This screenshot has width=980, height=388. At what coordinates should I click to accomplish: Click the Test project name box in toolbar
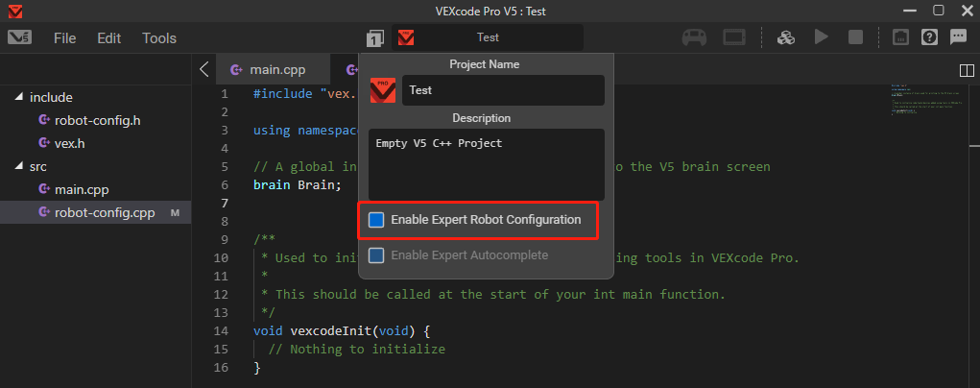[x=488, y=37]
